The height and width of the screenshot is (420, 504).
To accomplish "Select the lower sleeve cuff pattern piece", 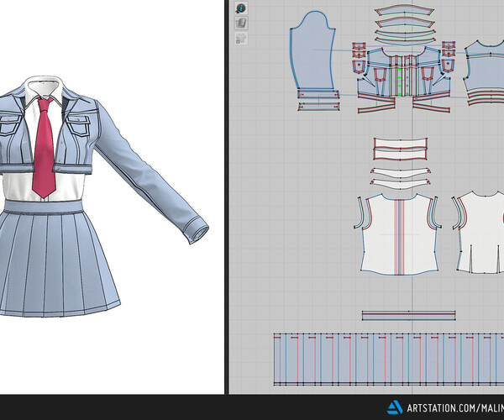I will [319, 107].
